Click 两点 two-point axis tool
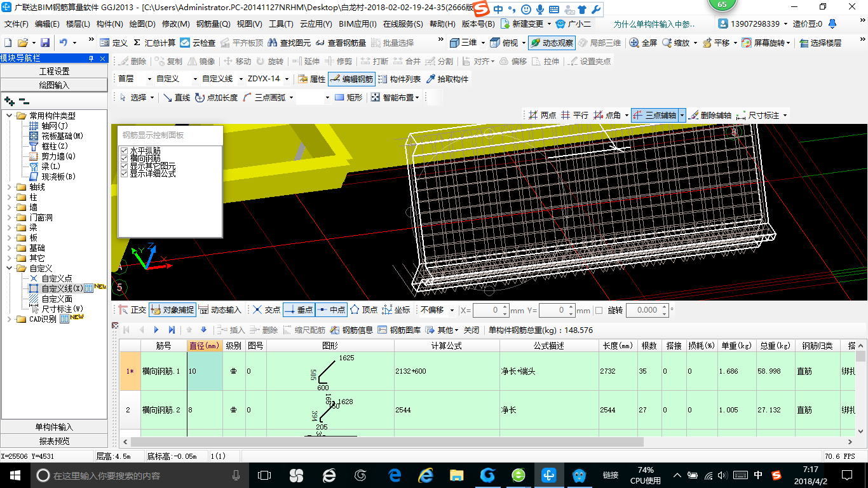 (542, 115)
